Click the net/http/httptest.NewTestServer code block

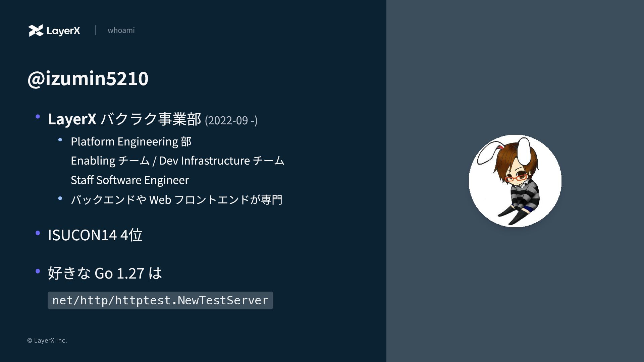click(160, 300)
